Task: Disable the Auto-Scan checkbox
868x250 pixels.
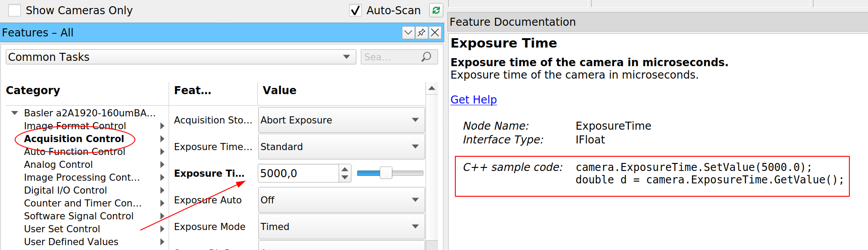Action: coord(355,10)
